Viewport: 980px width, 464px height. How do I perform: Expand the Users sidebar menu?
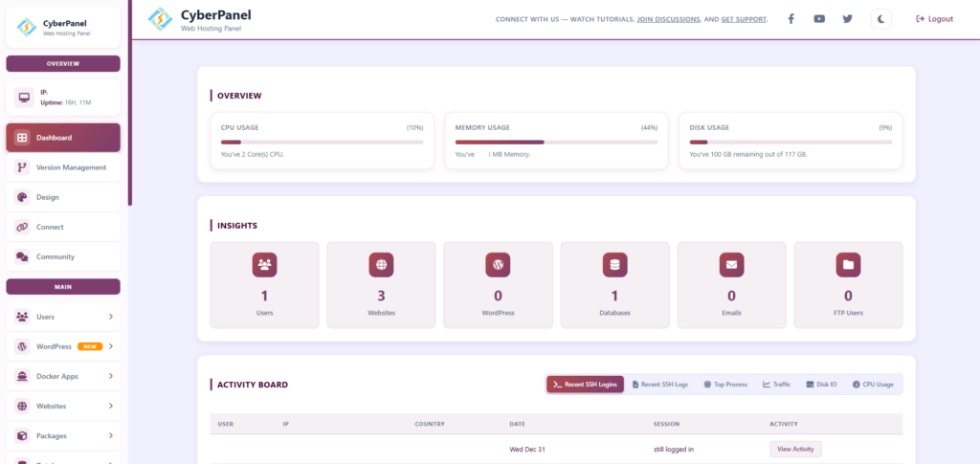pyautogui.click(x=63, y=317)
